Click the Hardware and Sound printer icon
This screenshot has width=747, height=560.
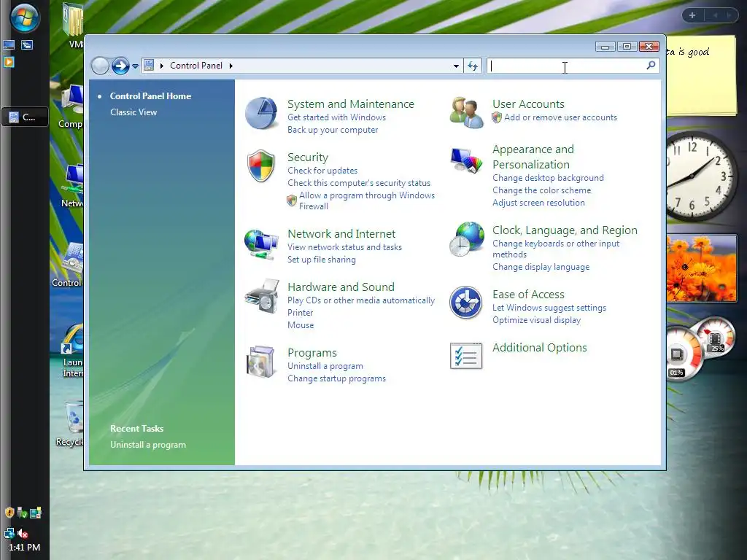pyautogui.click(x=262, y=296)
